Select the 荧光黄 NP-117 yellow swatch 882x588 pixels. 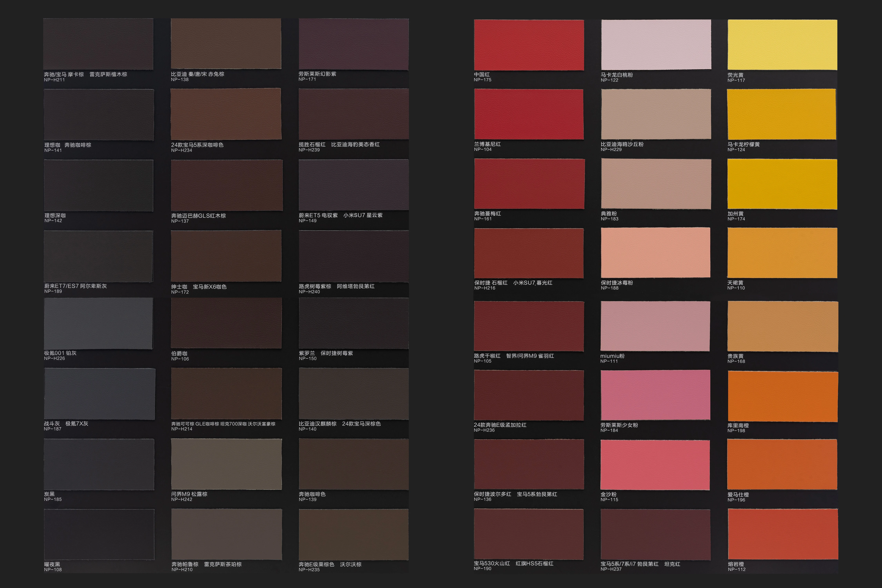[782, 45]
